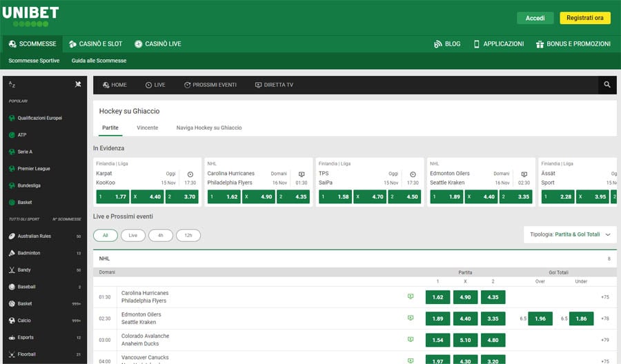Open Casinò e Slot menu
Screen dimensions: 621x364
coord(95,44)
